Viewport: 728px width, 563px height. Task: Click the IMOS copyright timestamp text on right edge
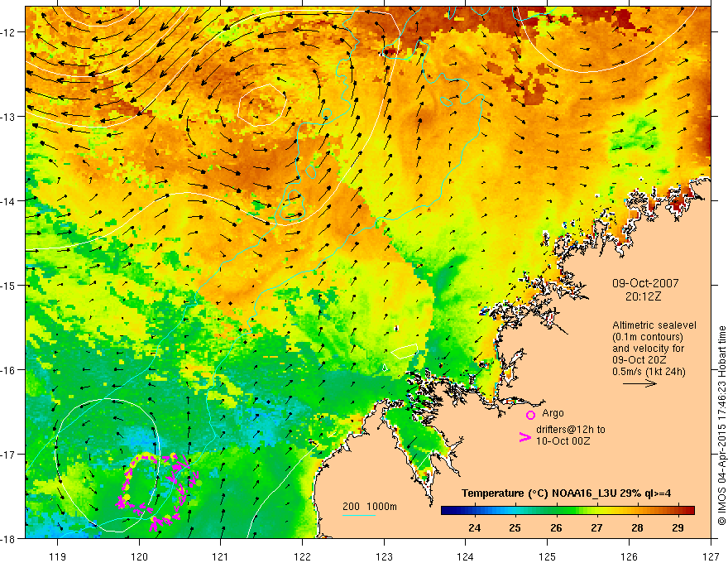721,426
